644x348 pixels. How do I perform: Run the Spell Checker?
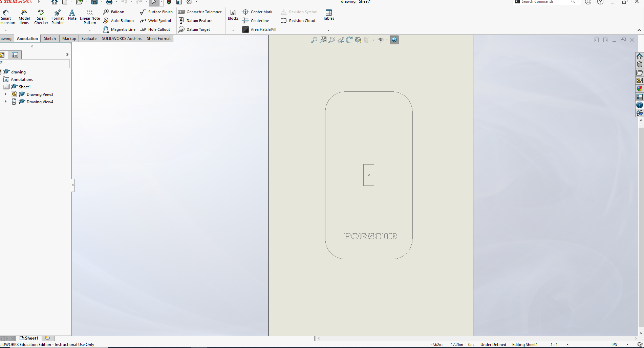(41, 17)
